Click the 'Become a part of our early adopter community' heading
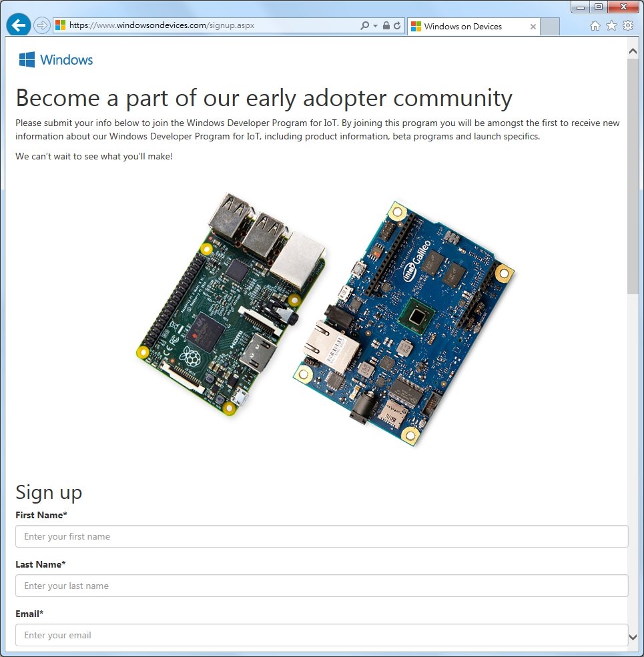 pos(264,99)
